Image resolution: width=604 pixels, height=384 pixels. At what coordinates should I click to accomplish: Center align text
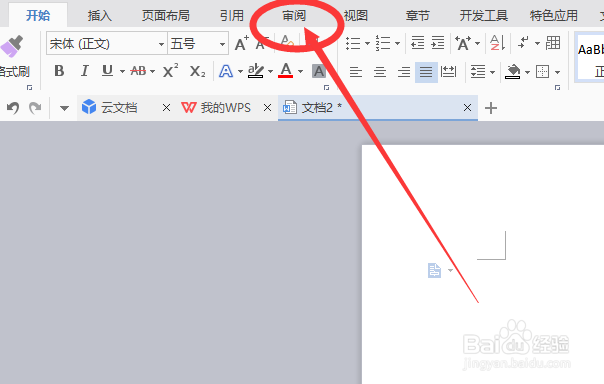[x=380, y=72]
